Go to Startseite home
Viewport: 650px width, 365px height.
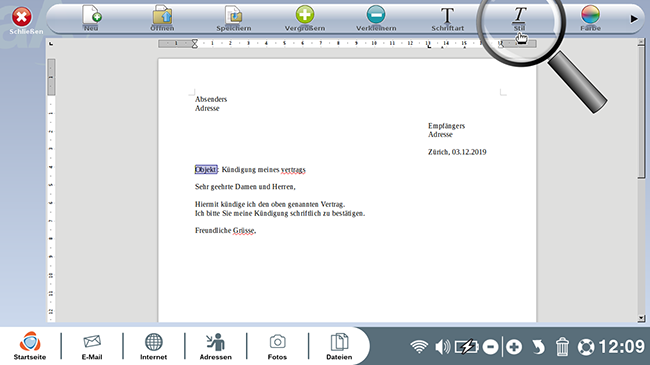click(30, 346)
